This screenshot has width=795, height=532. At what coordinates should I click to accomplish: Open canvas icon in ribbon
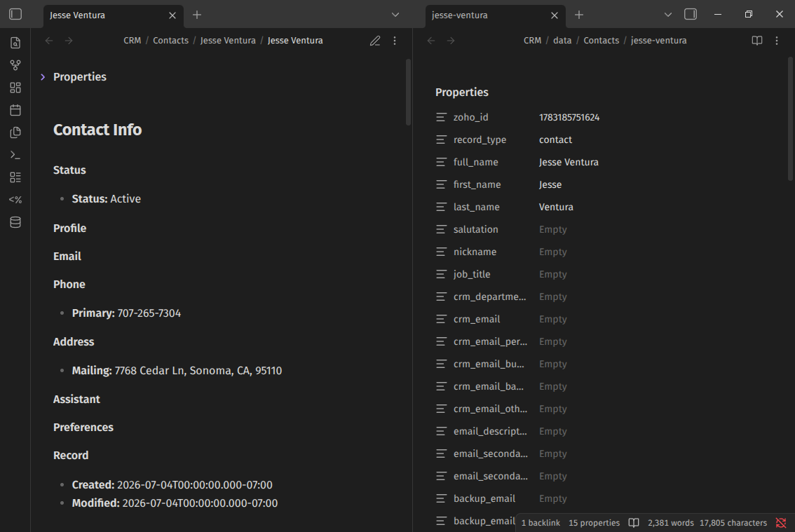pyautogui.click(x=15, y=88)
